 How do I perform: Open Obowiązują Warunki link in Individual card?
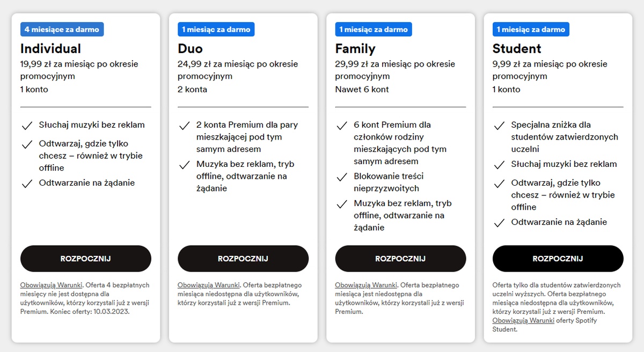52,285
